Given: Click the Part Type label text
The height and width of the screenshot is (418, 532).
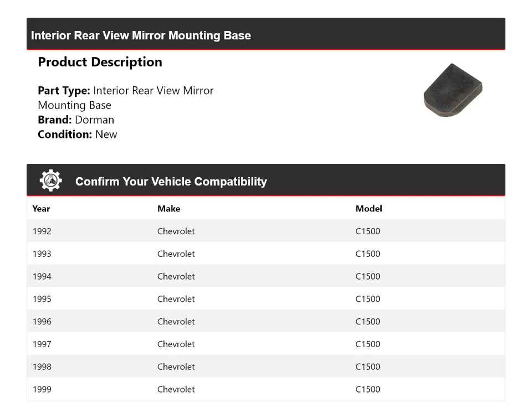Looking at the screenshot, I should (64, 91).
